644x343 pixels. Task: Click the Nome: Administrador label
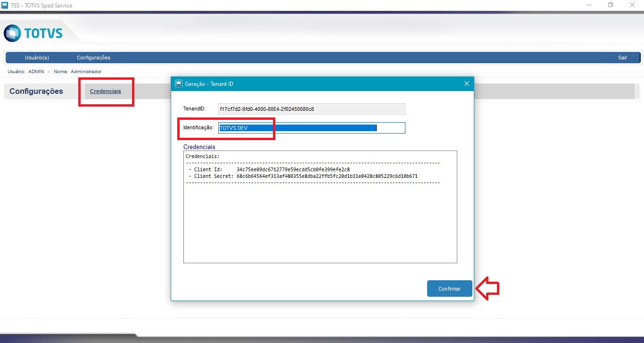(78, 72)
